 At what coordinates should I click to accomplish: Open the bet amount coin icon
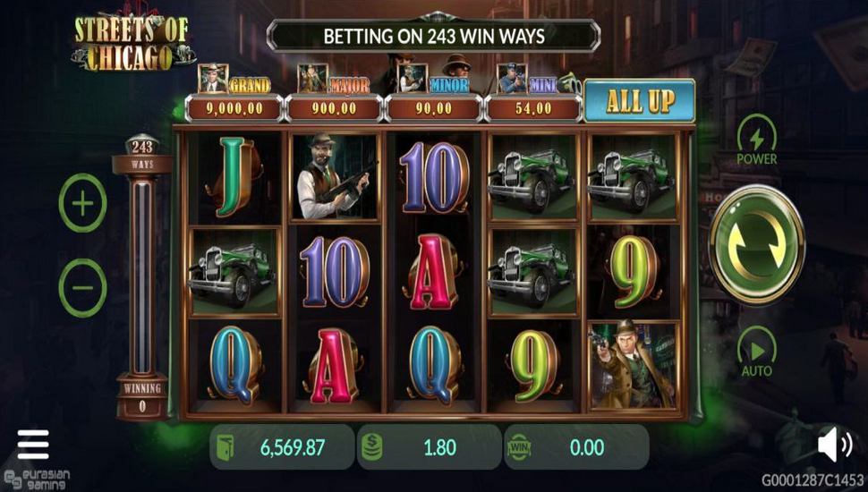click(372, 447)
